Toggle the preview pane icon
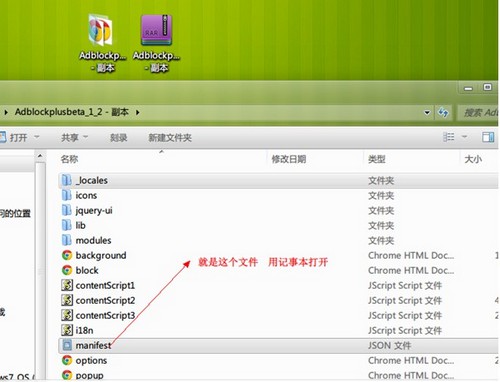 tap(488, 137)
